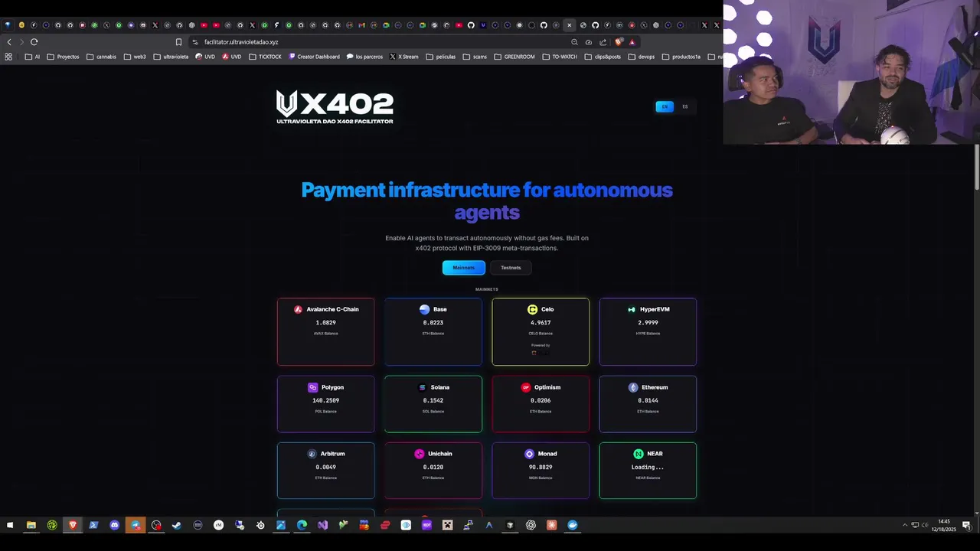
Task: Open the Polygon balance card
Action: pos(326,404)
